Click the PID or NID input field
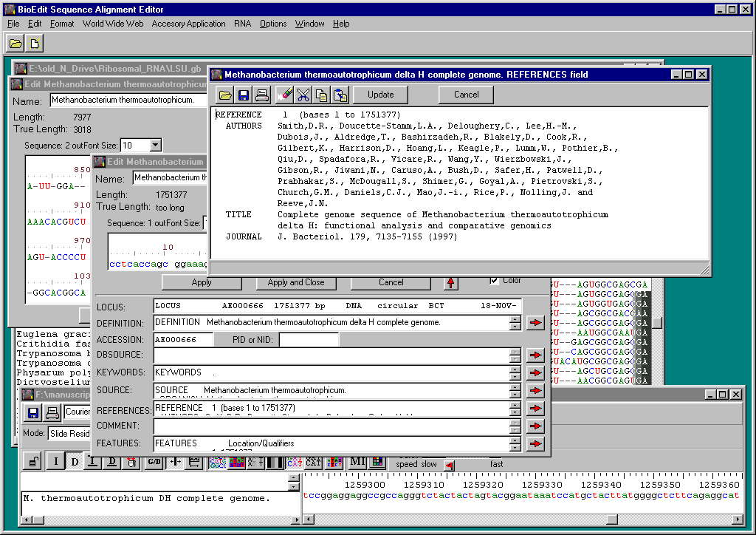This screenshot has height=535, width=756. (309, 340)
